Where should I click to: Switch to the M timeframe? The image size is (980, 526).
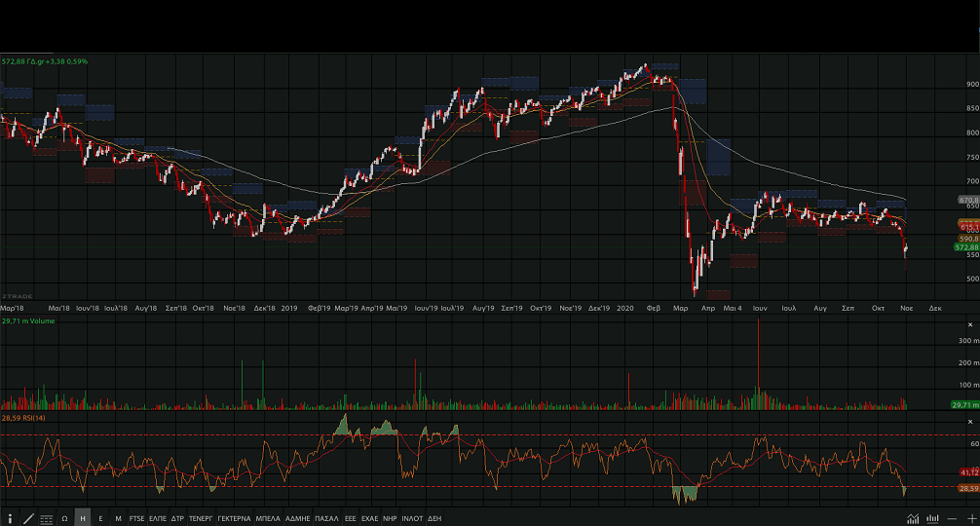(x=118, y=518)
